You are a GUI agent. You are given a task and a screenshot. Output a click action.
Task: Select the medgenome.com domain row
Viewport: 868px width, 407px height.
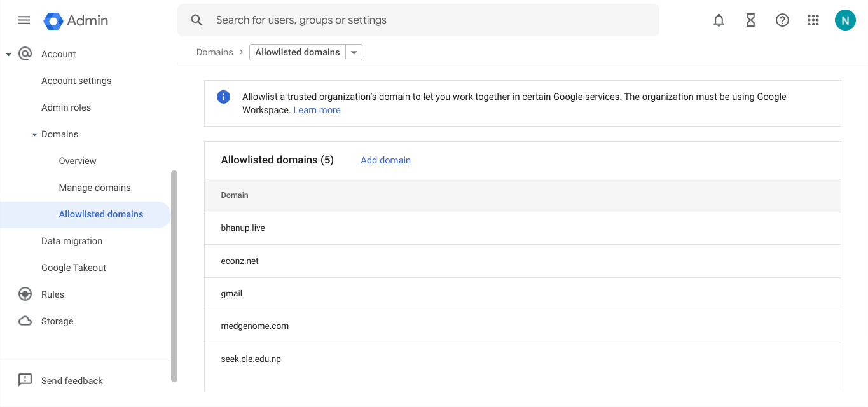[523, 326]
